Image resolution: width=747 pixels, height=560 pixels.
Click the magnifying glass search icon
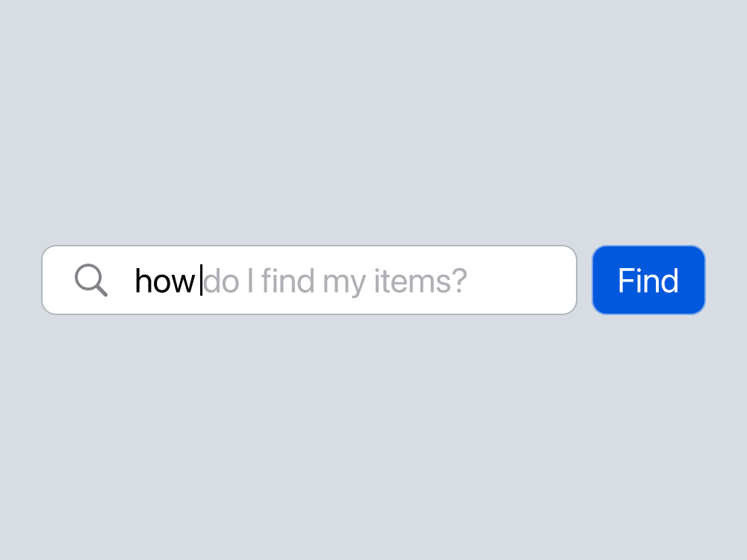pyautogui.click(x=91, y=280)
